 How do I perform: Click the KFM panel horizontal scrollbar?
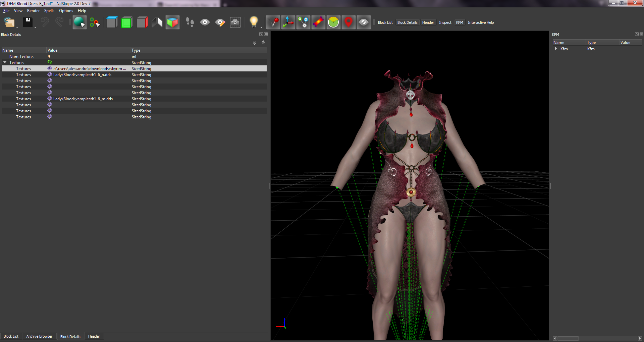597,338
